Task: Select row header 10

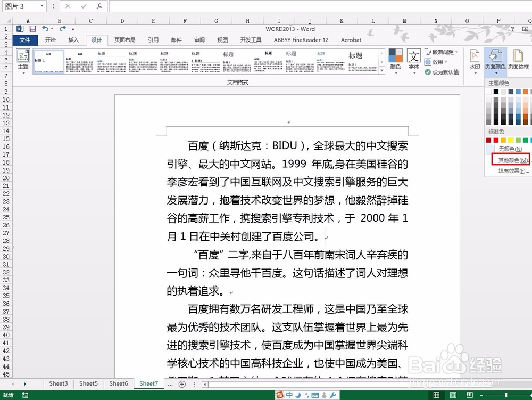Action: pyautogui.click(x=6, y=100)
